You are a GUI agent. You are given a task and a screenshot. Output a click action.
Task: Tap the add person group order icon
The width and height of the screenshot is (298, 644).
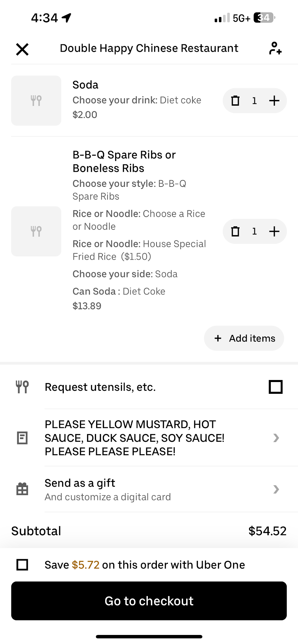coord(275,48)
